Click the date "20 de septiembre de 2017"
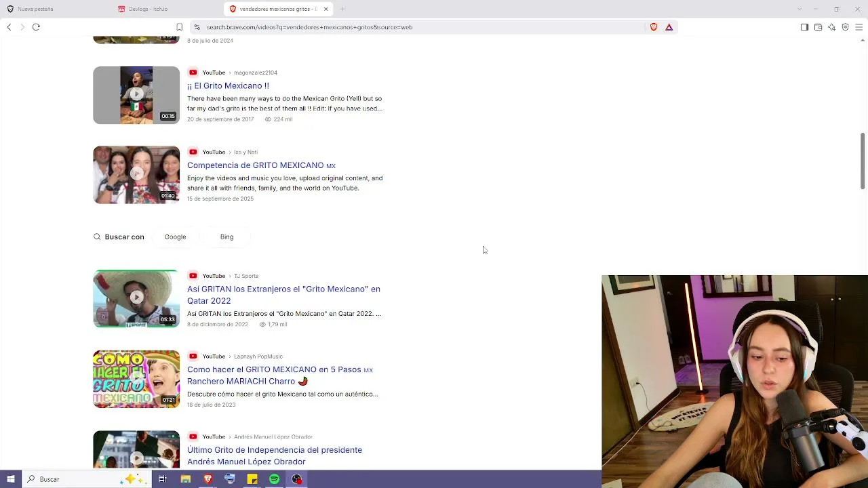The image size is (868, 488). point(220,119)
